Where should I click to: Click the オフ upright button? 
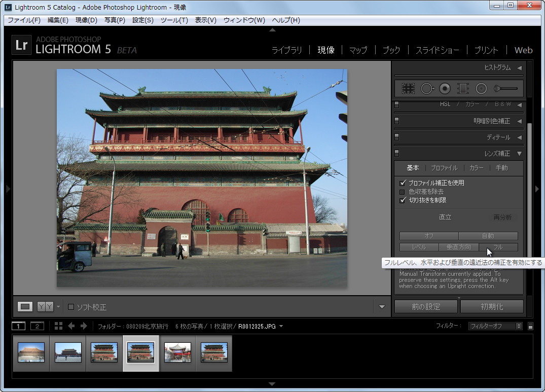tap(429, 236)
